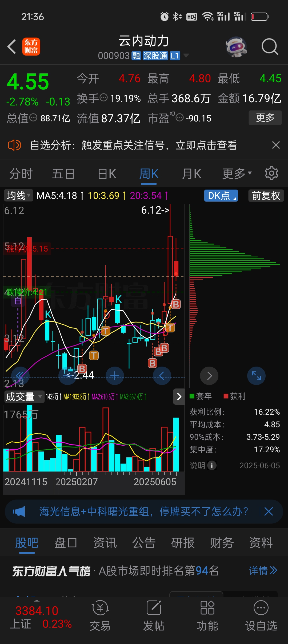Image resolution: width=288 pixels, height=644 pixels.
Task: Tap the 套牢 green legend swatch
Action: pos(192,396)
